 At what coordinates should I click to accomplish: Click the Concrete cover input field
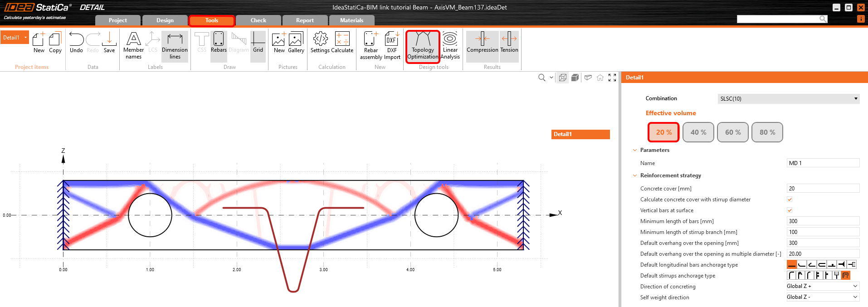click(823, 189)
